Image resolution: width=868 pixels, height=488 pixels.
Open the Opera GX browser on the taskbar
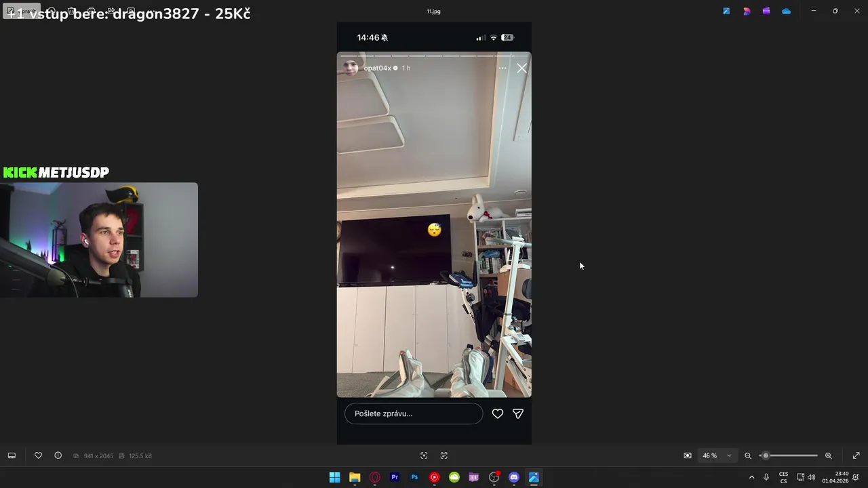point(374,477)
